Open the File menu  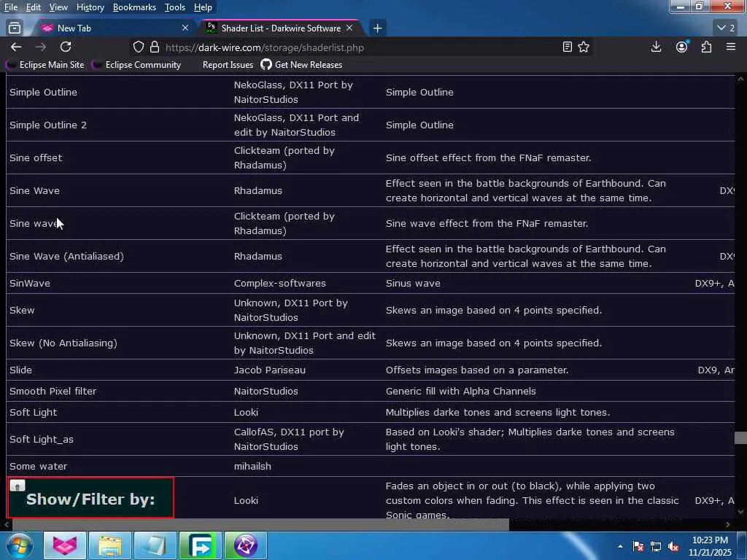tap(10, 7)
